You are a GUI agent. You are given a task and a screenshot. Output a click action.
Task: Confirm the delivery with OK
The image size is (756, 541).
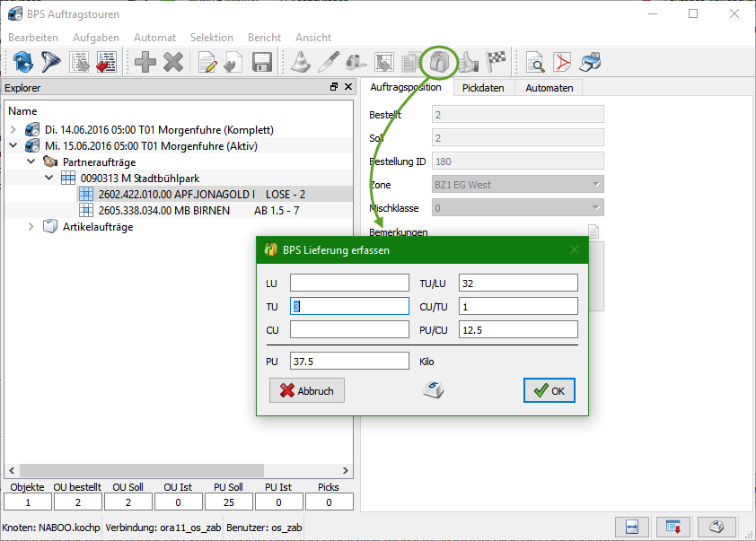point(549,390)
